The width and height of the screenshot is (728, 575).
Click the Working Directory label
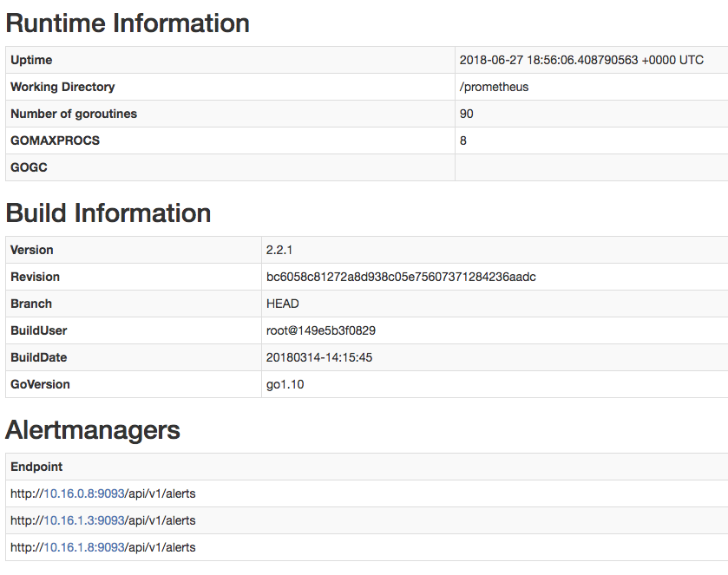tap(62, 87)
